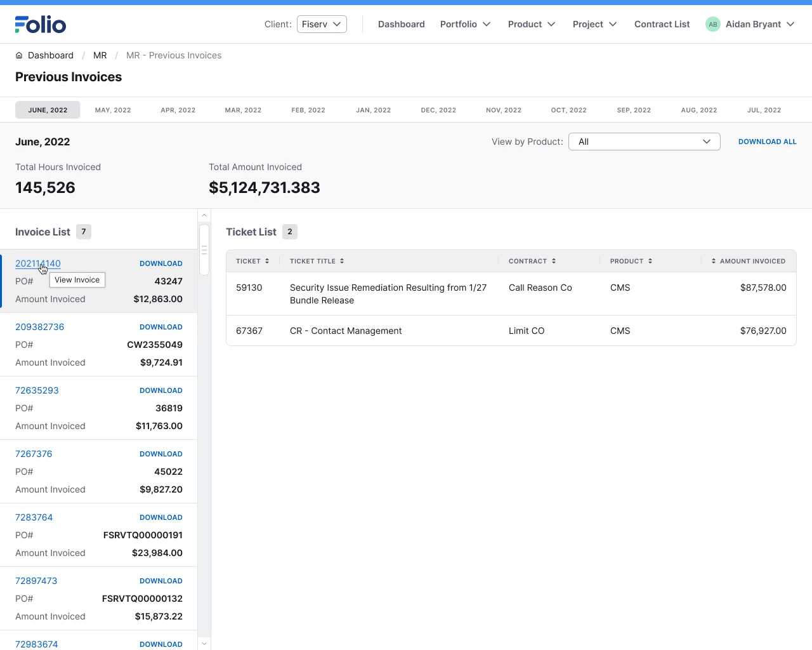Screen dimensions: 812x650
Task: Open invoice 7283764
Action: pyautogui.click(x=34, y=517)
